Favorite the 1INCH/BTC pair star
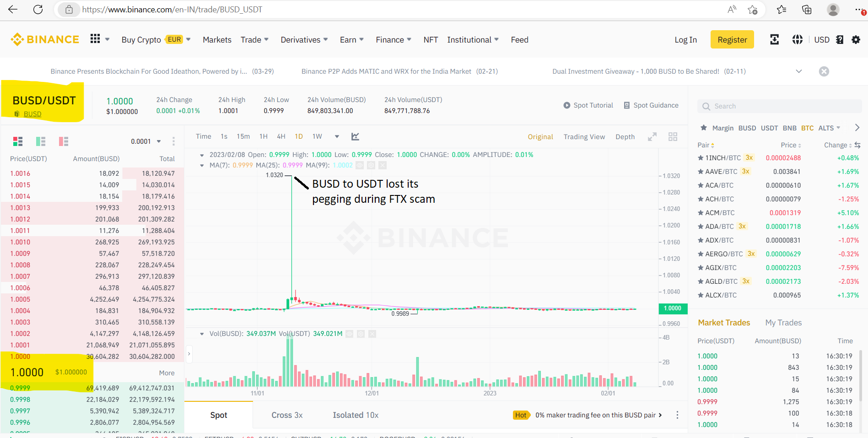This screenshot has height=438, width=868. tap(701, 158)
